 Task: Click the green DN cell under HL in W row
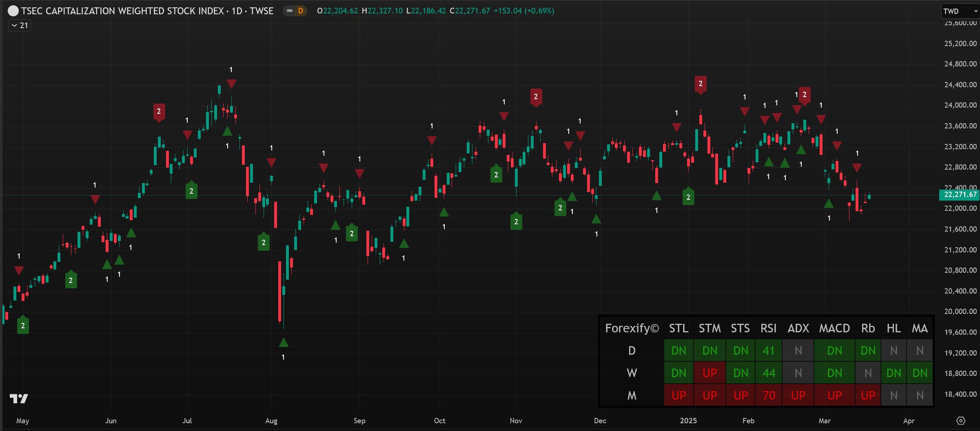(x=894, y=373)
